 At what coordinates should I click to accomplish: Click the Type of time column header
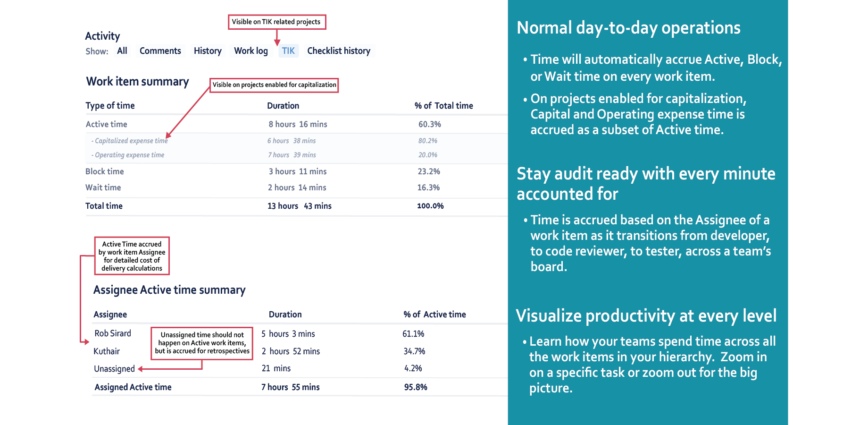pyautogui.click(x=110, y=106)
